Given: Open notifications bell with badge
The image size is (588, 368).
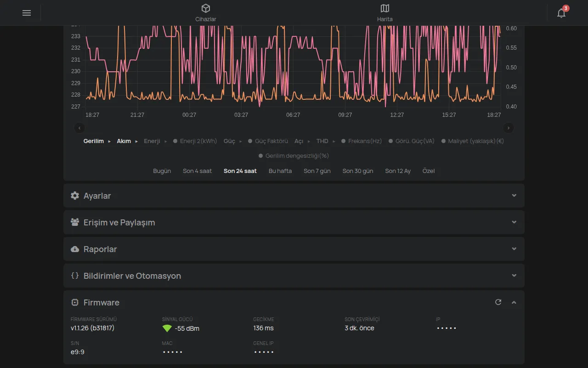Looking at the screenshot, I should (x=562, y=12).
